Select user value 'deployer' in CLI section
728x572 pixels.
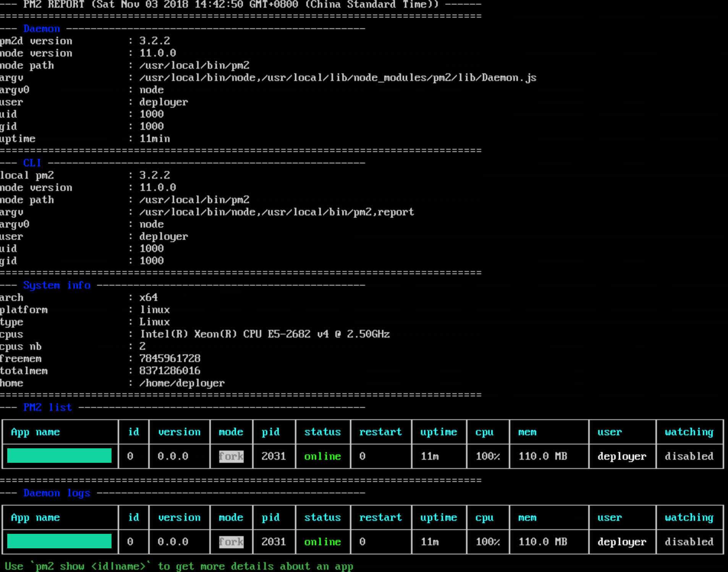tap(163, 236)
